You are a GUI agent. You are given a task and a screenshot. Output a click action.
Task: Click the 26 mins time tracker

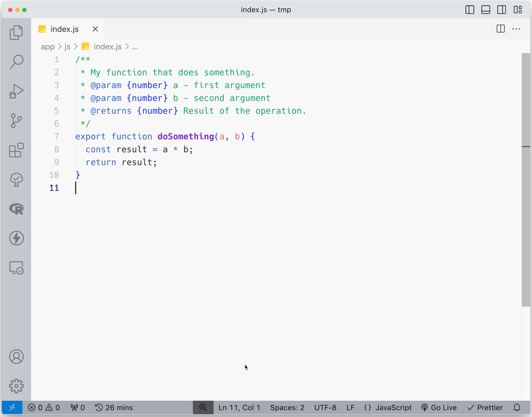[114, 408]
